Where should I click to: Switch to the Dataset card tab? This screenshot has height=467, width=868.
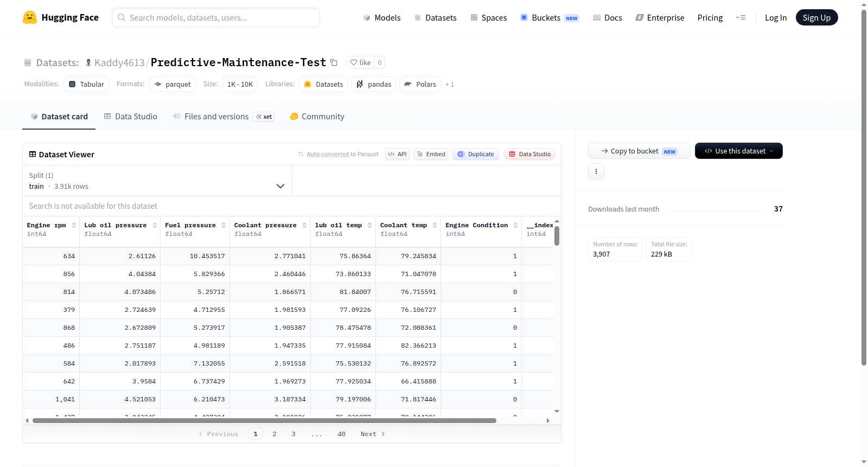coord(59,116)
